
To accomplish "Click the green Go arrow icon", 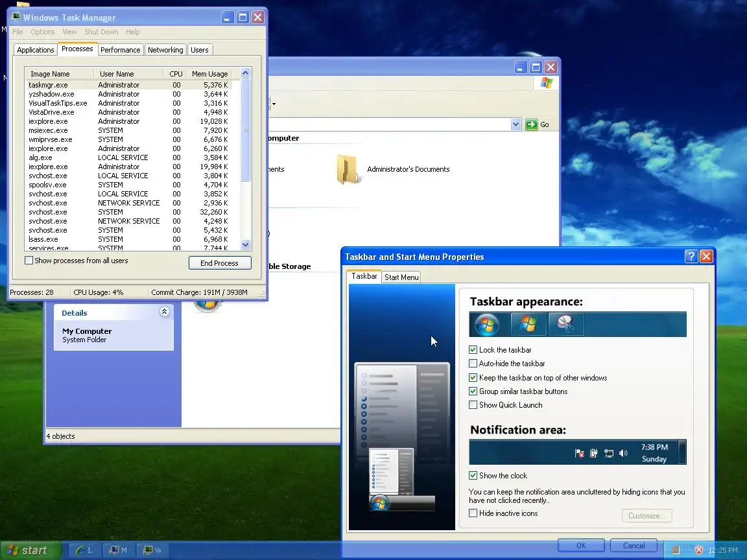I will point(531,124).
